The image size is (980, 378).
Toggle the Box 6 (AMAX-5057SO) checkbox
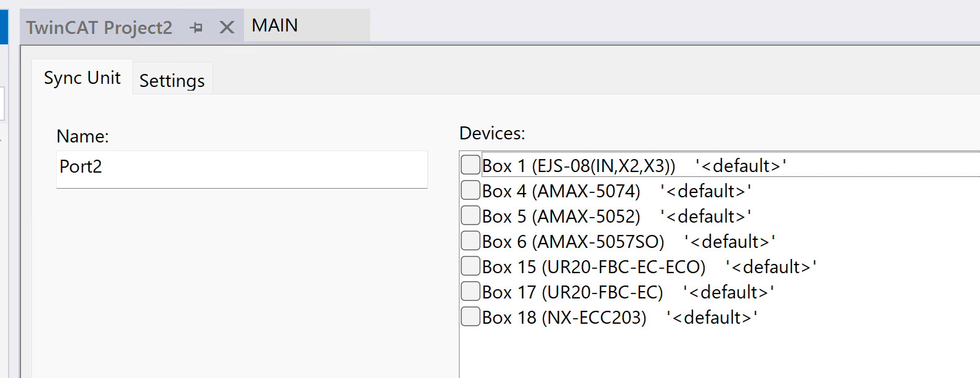[x=471, y=241]
